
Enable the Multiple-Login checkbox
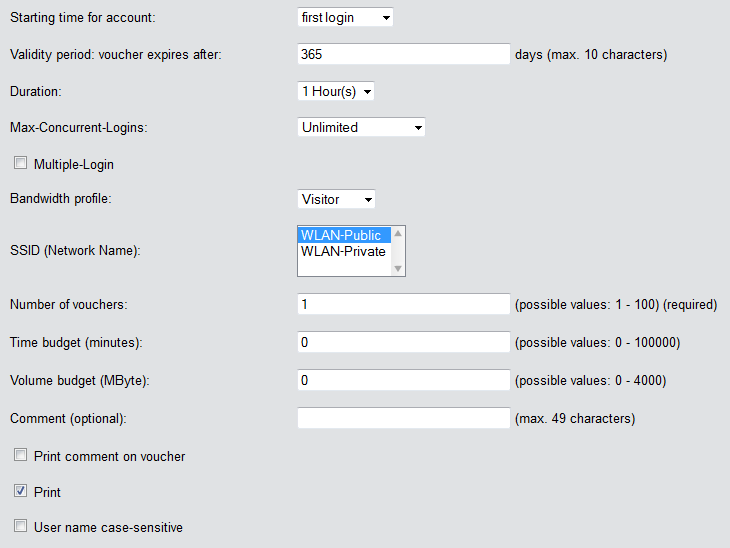[x=20, y=163]
